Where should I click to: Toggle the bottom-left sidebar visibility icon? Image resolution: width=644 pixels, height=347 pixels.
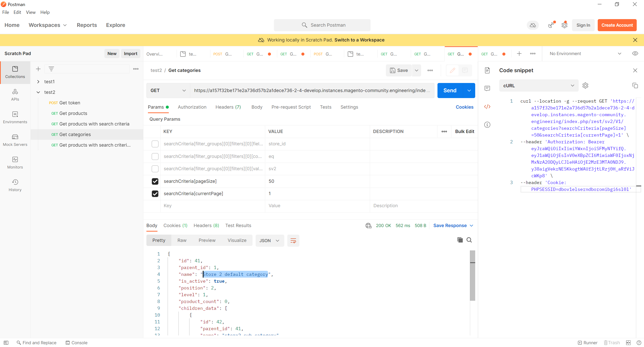pos(6,343)
